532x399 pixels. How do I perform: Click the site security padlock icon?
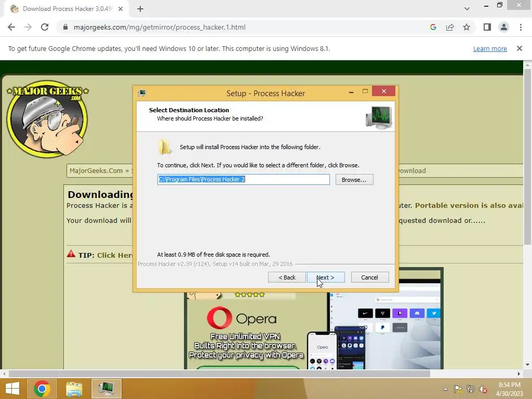pyautogui.click(x=65, y=27)
